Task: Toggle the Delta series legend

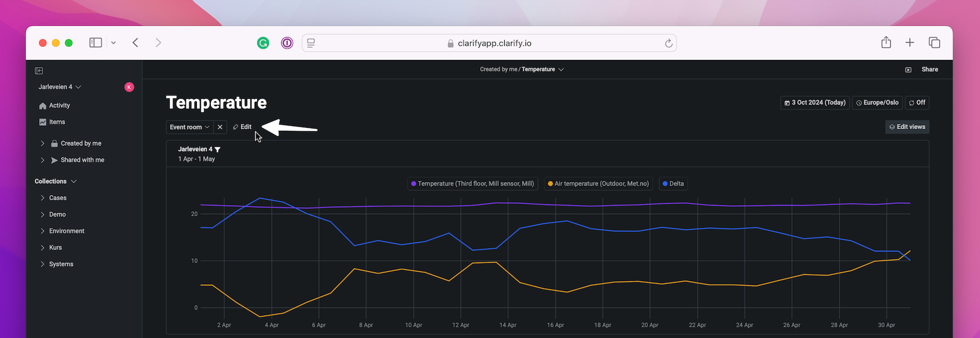Action: [673, 184]
